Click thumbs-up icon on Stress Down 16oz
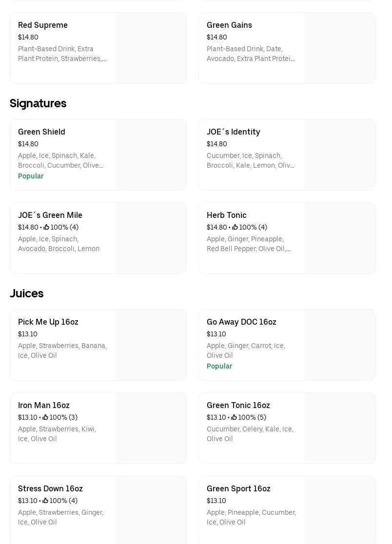 click(x=45, y=501)
